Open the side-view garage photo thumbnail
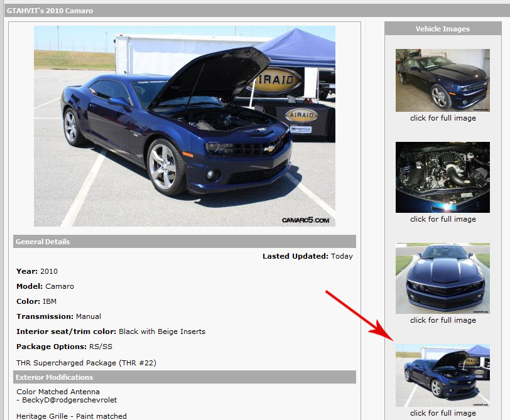This screenshot has height=420, width=510. tap(442, 80)
